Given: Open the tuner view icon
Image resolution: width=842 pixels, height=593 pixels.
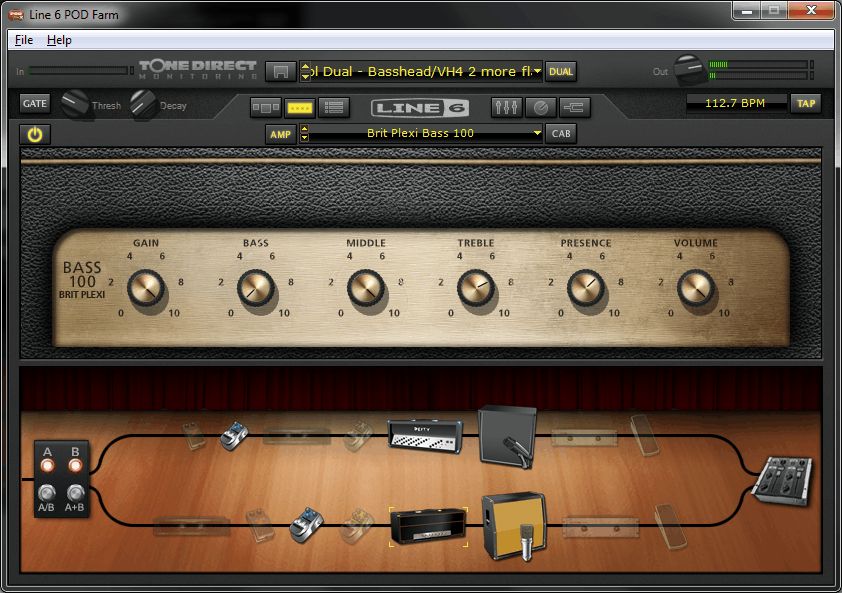Looking at the screenshot, I should [x=540, y=107].
